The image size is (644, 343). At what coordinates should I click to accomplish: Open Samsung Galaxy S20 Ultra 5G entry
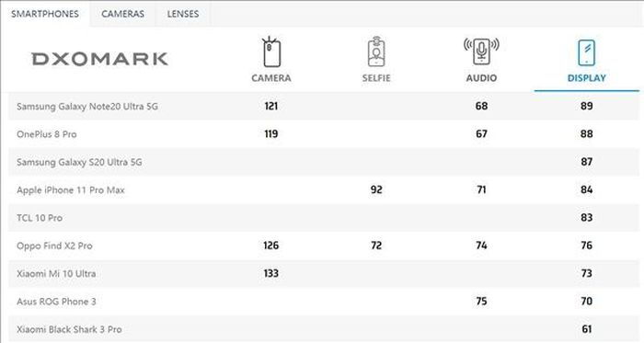79,162
